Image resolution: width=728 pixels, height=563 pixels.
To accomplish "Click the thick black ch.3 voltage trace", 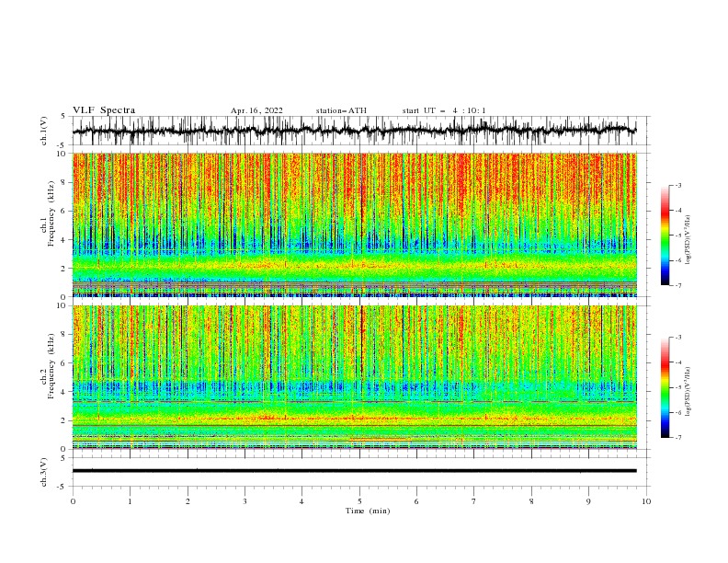I will [x=355, y=471].
